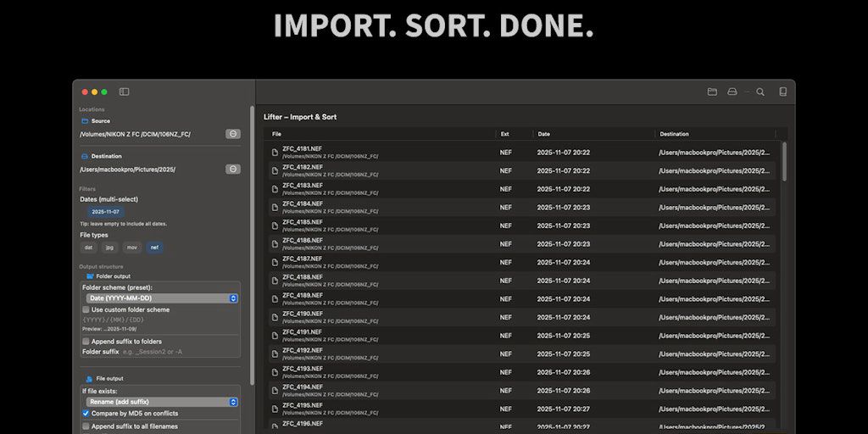Select the ZFC_4195.NEF file name

pos(303,405)
